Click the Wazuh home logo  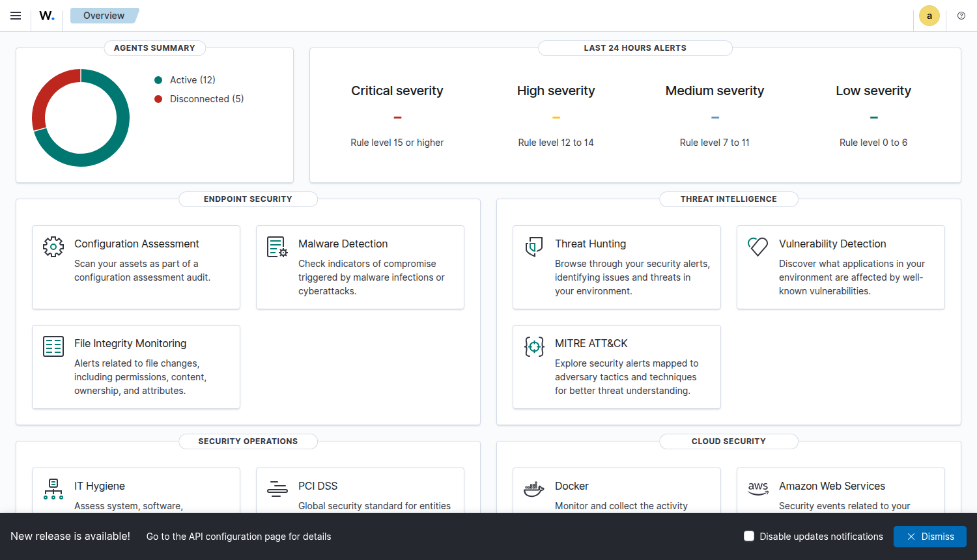coord(47,16)
